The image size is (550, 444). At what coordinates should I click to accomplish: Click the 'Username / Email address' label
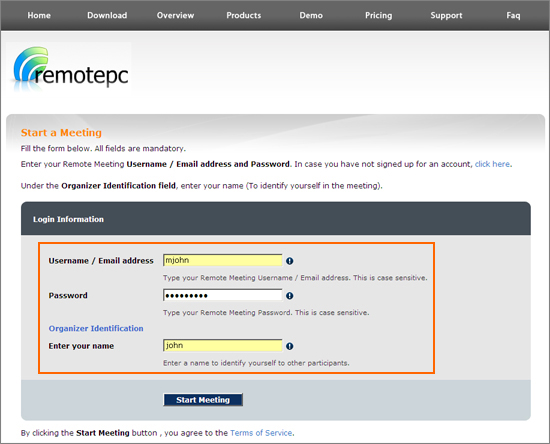tap(101, 261)
